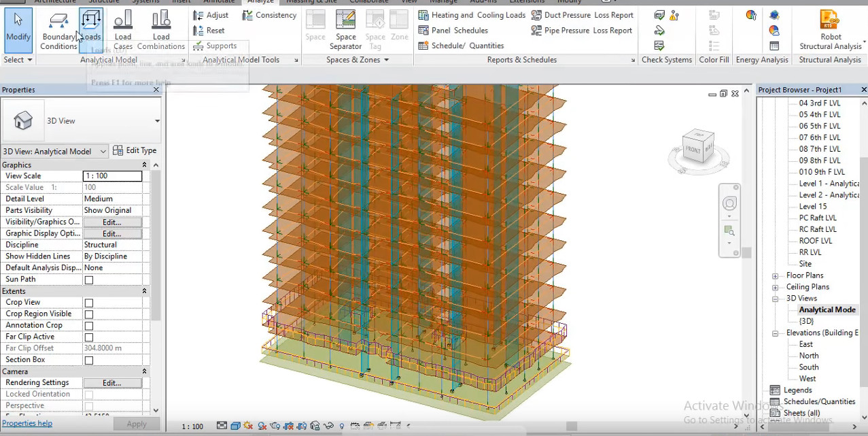Click FRONT face of the ViewCube

point(693,149)
